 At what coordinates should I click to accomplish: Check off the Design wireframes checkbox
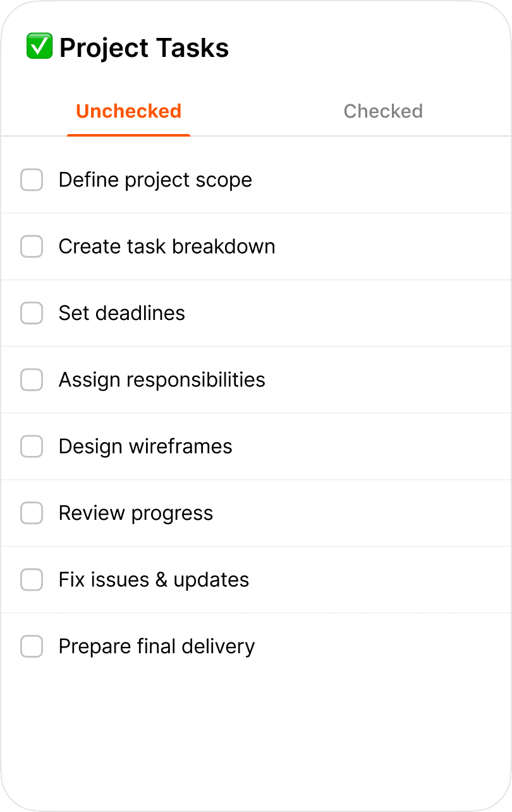coord(32,446)
